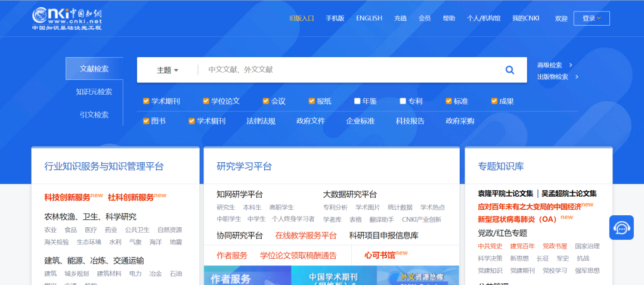
Task: Open the 专利分析 link
Action: pyautogui.click(x=335, y=207)
